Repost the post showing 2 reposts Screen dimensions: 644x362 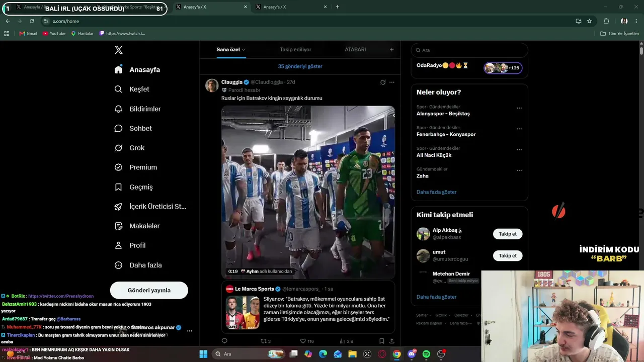click(265, 341)
